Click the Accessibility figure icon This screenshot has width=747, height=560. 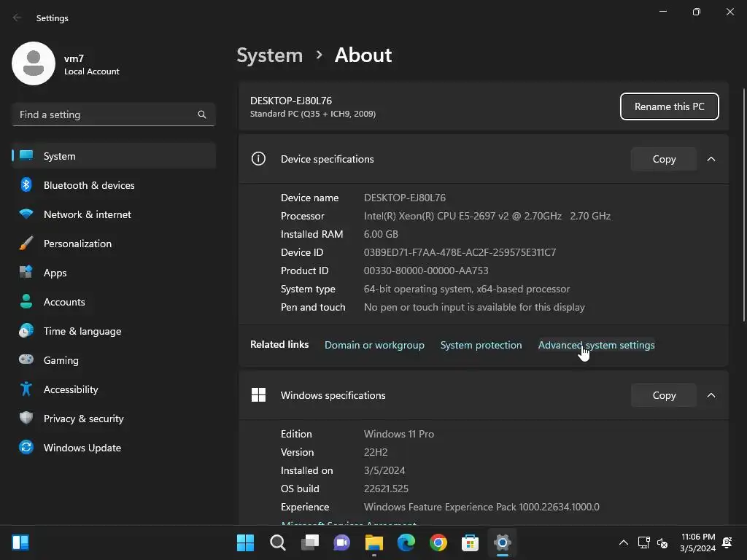coord(26,389)
